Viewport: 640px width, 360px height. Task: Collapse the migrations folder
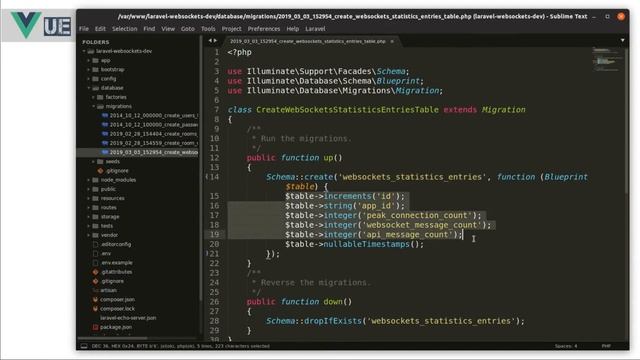pyautogui.click(x=93, y=107)
